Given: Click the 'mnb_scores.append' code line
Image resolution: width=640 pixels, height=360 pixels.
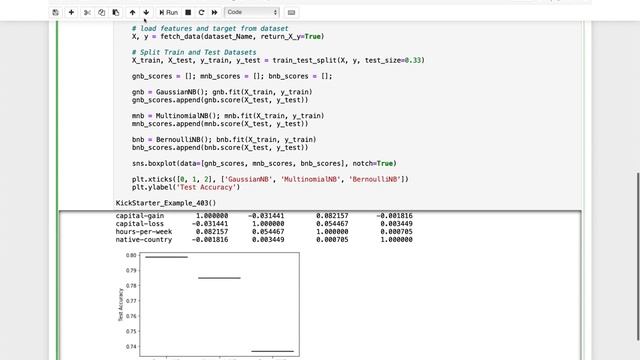Looking at the screenshot, I should (x=220, y=124).
